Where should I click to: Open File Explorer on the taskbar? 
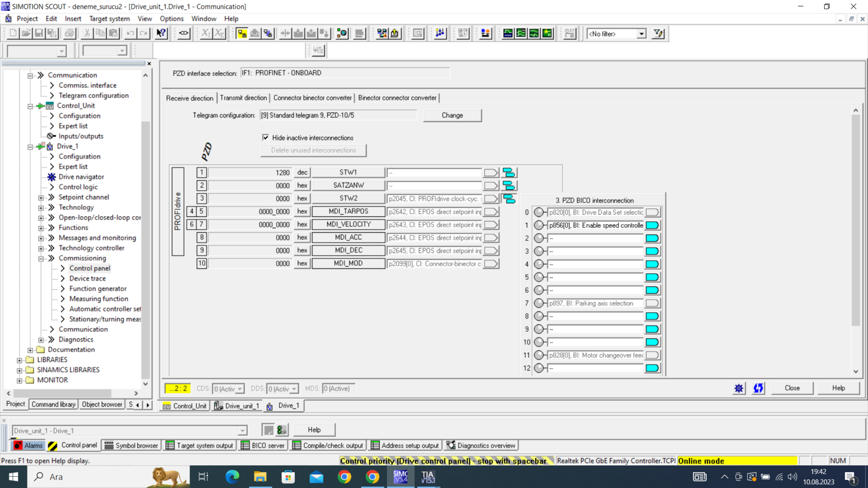pos(260,477)
